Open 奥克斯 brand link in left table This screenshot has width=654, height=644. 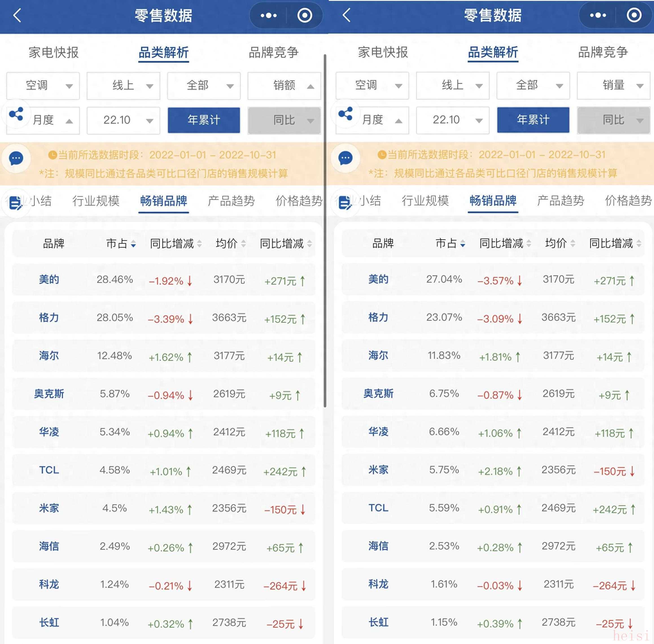[x=49, y=394]
